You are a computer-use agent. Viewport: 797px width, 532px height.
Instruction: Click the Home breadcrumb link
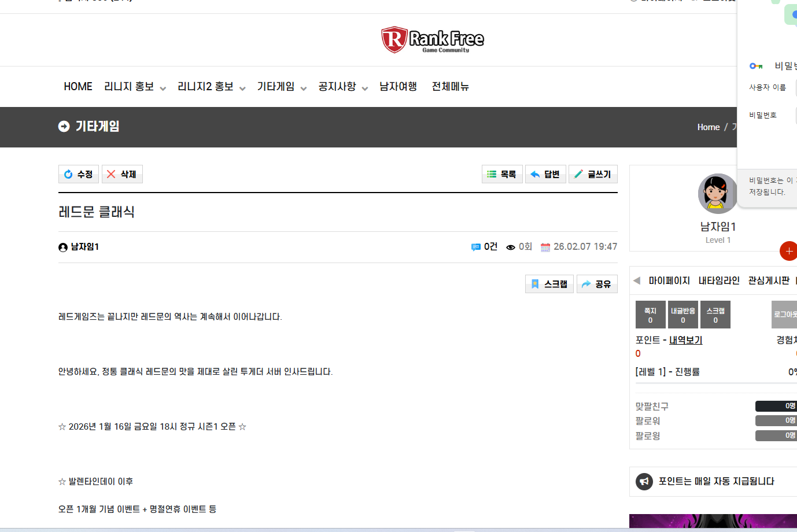(x=708, y=127)
